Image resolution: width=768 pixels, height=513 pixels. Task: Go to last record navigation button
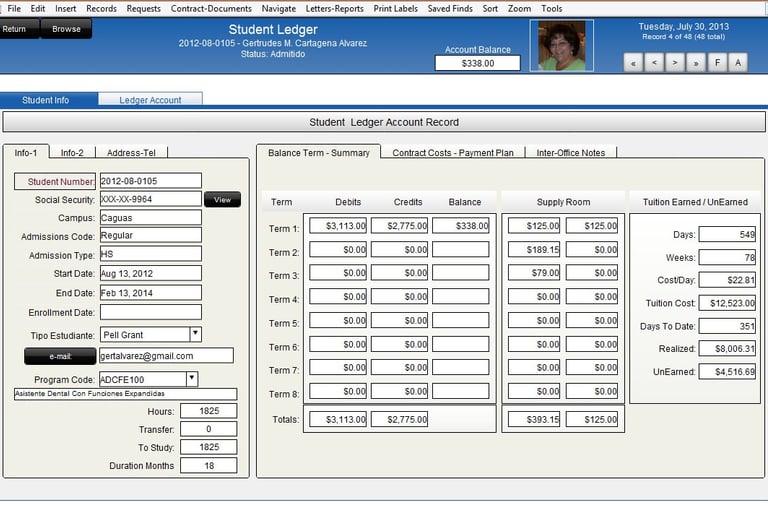point(696,63)
